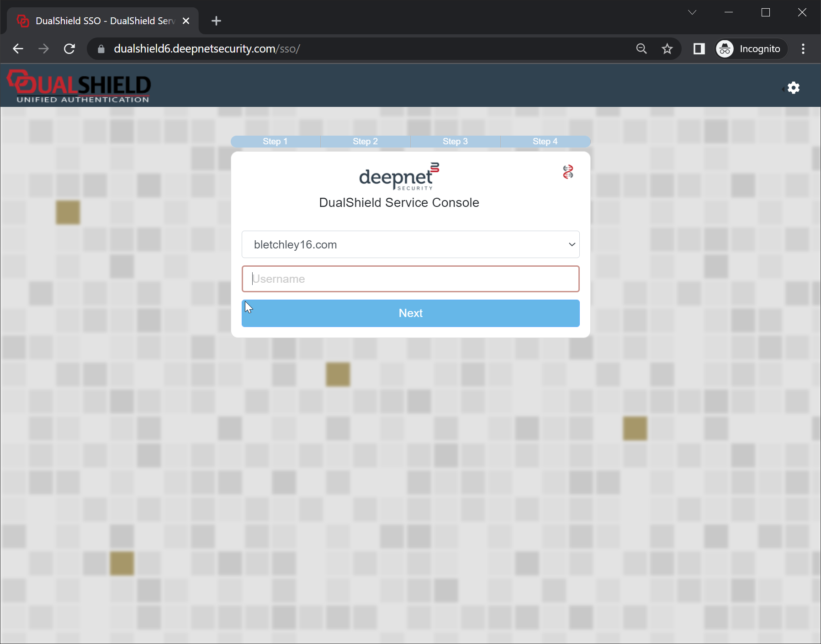Click the Incognito profile button
821x644 pixels.
[750, 49]
